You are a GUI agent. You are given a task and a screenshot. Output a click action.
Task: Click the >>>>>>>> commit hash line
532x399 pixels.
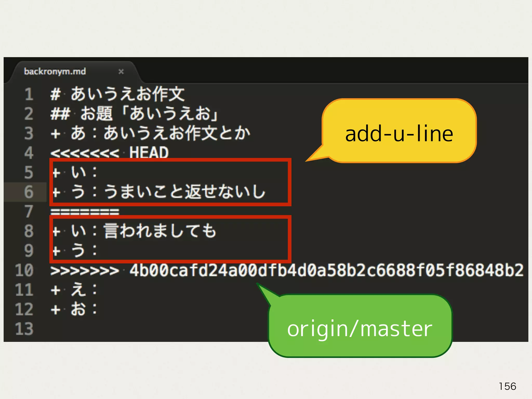[x=286, y=270]
